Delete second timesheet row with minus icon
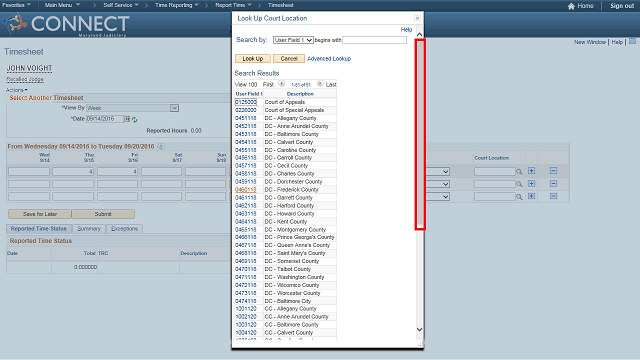Image resolution: width=640 pixels, height=360 pixels. [553, 184]
